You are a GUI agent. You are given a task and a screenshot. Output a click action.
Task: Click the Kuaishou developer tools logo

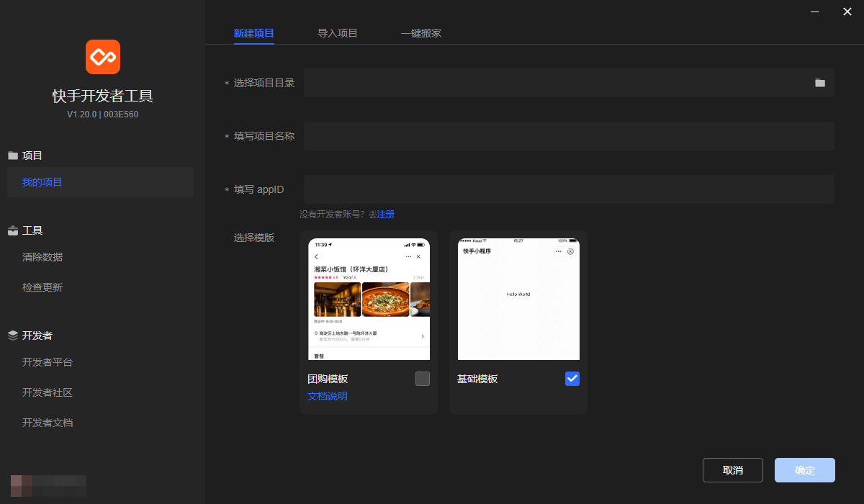(102, 57)
